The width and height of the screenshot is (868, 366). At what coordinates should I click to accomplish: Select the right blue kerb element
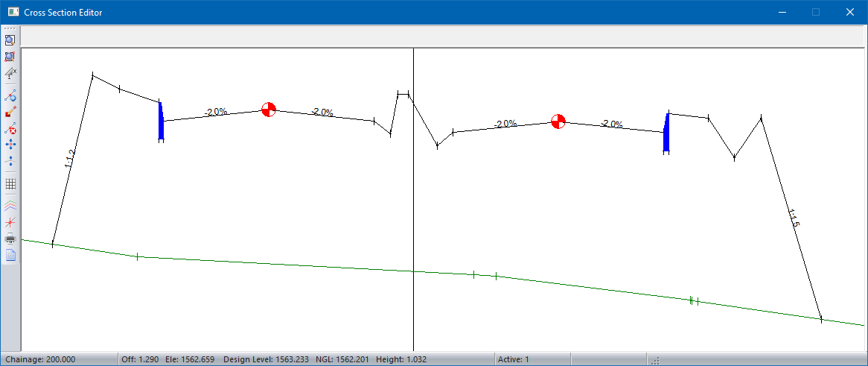coord(666,133)
